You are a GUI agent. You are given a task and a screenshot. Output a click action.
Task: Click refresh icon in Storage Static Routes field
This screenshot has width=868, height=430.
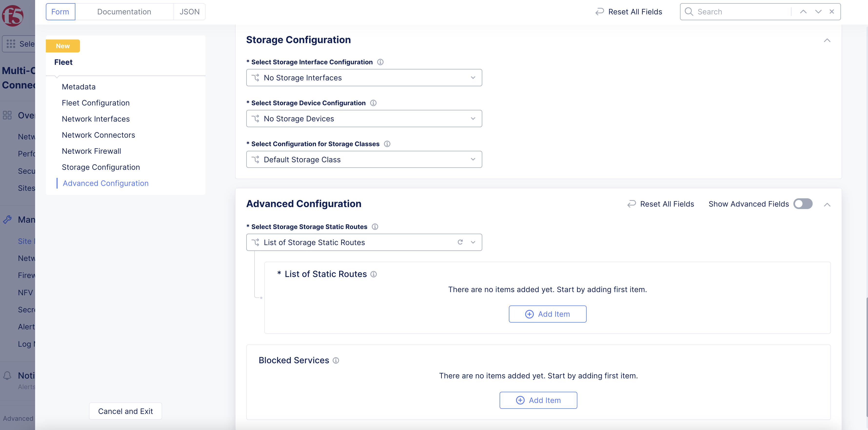[x=460, y=242]
